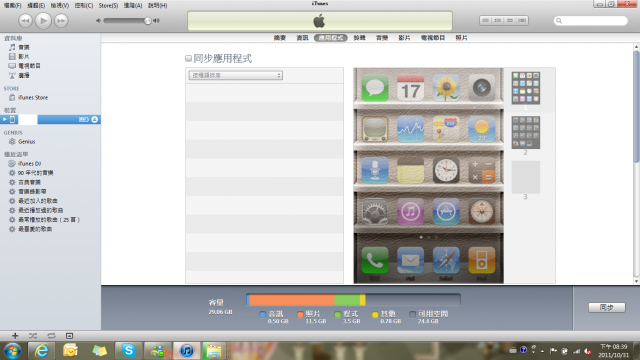The width and height of the screenshot is (640, 360).
Task: Open the File (F) menu
Action: (12, 5)
